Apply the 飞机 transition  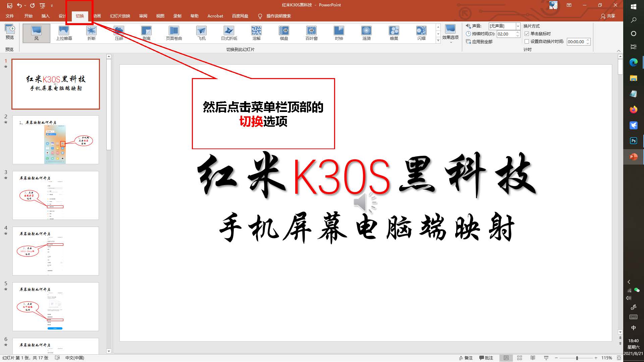click(201, 33)
